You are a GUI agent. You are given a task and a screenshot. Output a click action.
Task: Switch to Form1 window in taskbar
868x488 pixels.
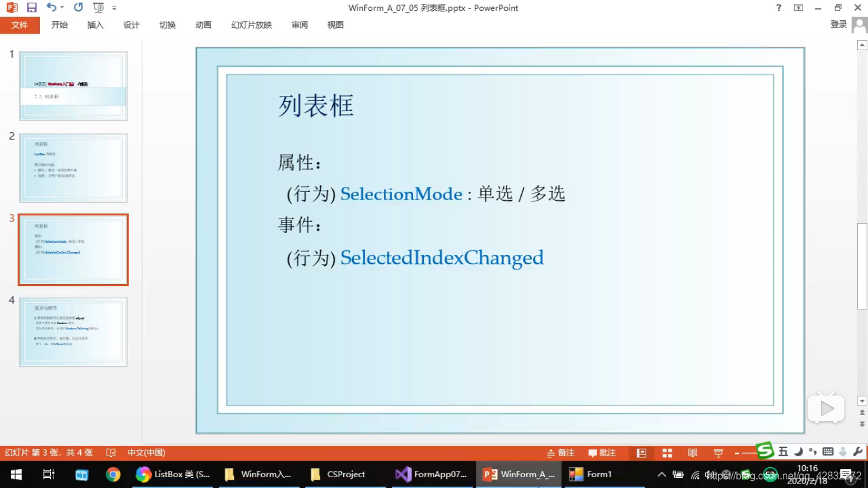604,474
